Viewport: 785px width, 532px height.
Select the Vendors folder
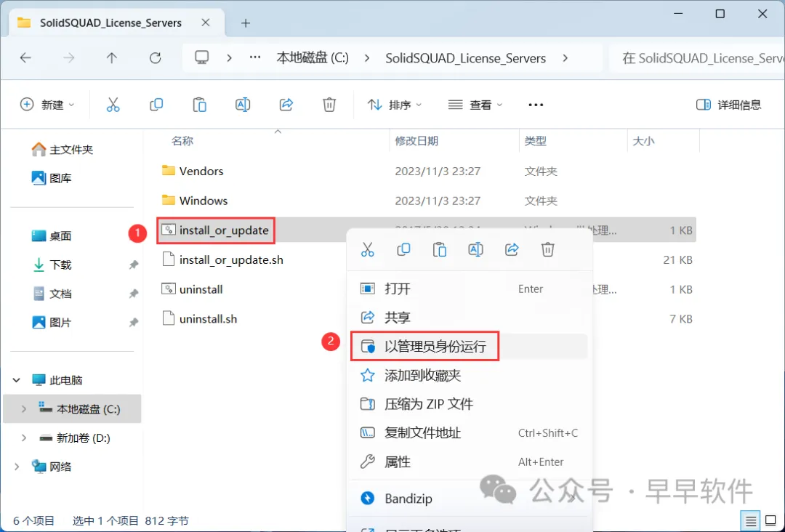193,172
